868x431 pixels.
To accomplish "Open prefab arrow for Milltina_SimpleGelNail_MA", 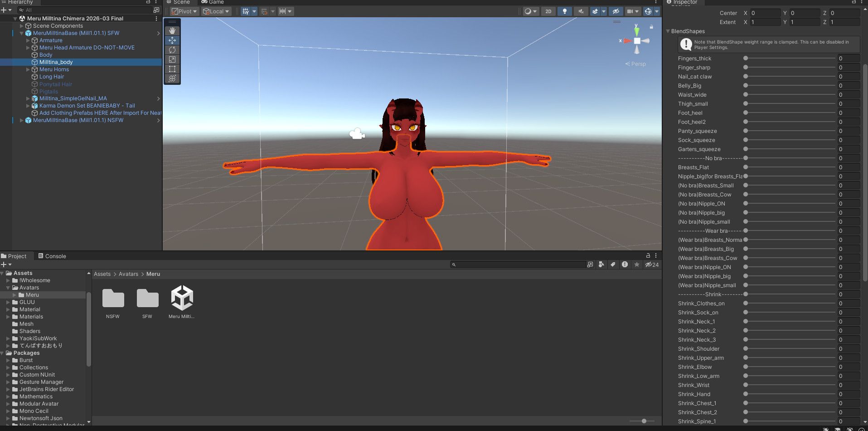I will point(158,98).
